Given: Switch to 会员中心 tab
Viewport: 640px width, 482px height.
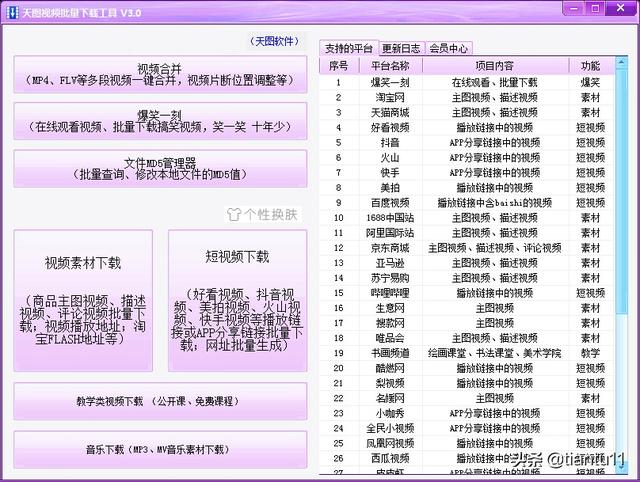Looking at the screenshot, I should [448, 49].
